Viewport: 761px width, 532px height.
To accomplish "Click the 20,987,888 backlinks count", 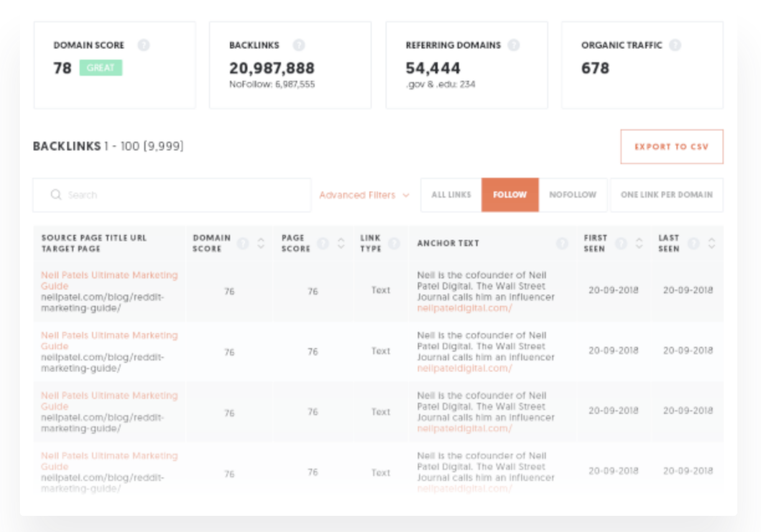I will coord(272,68).
